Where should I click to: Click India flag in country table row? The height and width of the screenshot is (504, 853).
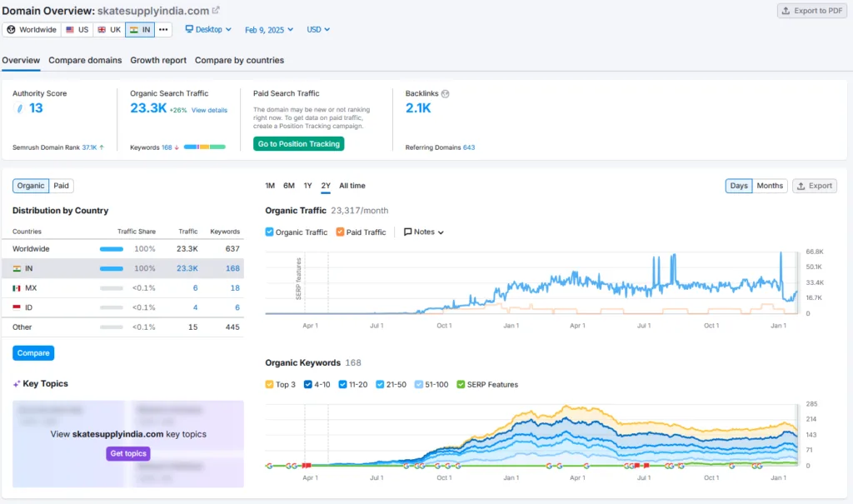point(17,268)
